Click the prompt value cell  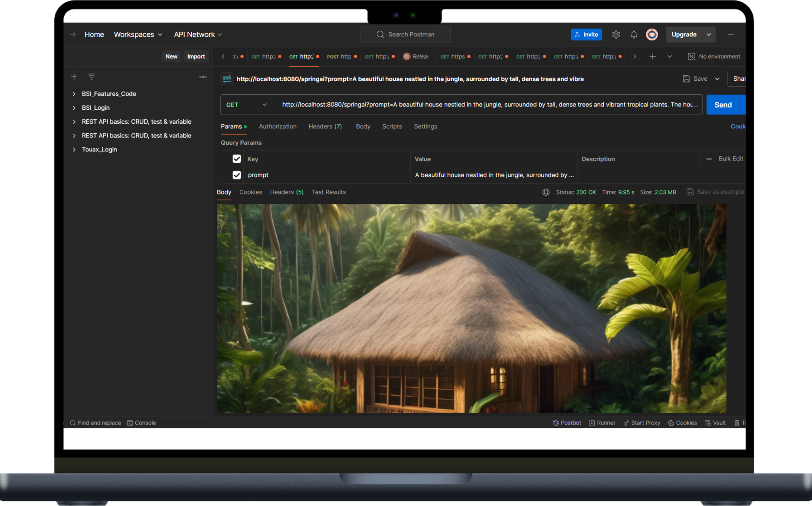[x=494, y=175]
